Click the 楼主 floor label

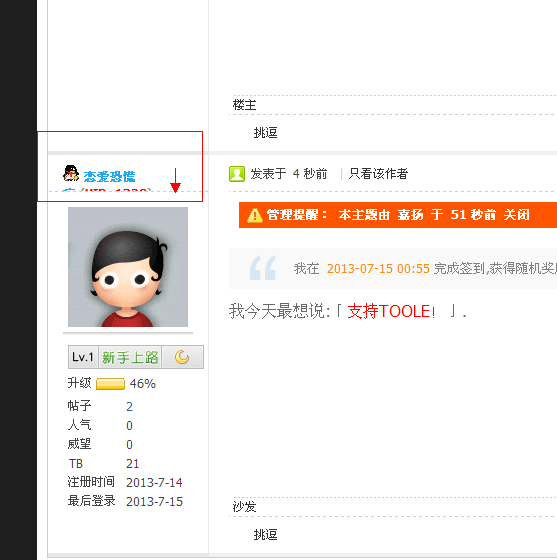coord(245,105)
